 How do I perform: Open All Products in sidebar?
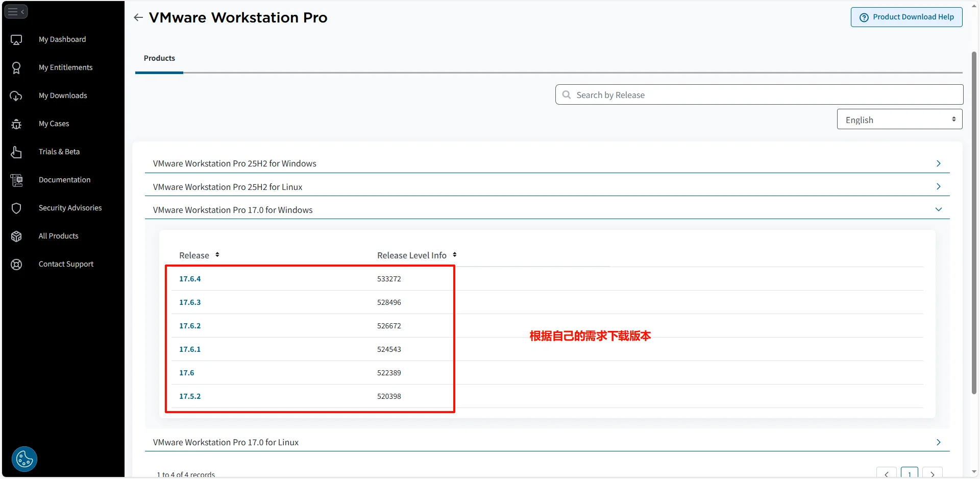coord(58,236)
